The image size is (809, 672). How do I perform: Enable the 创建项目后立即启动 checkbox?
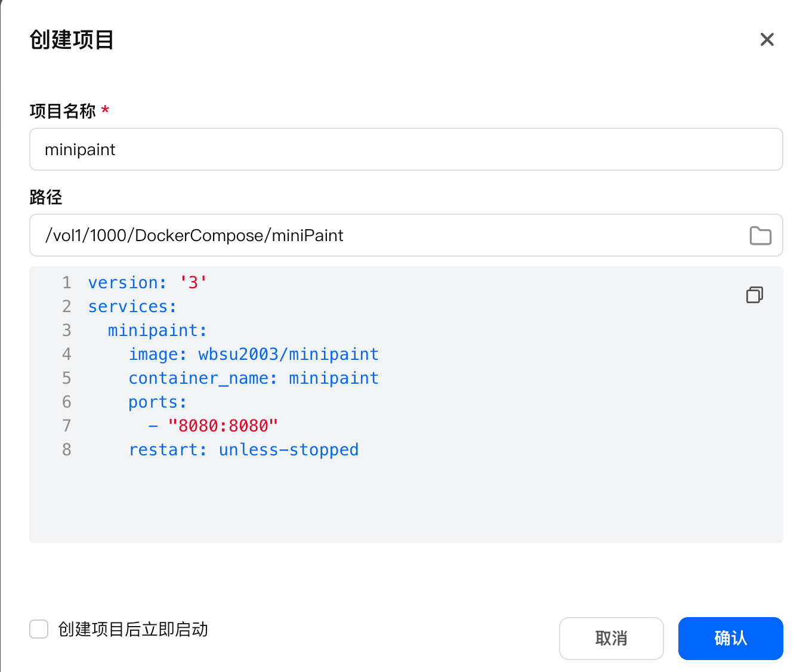tap(39, 629)
